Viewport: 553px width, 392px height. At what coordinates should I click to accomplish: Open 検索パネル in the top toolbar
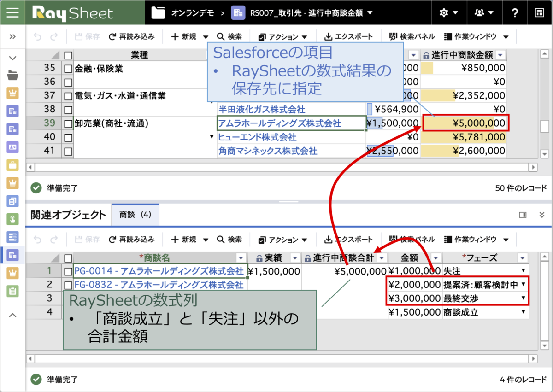coord(412,36)
